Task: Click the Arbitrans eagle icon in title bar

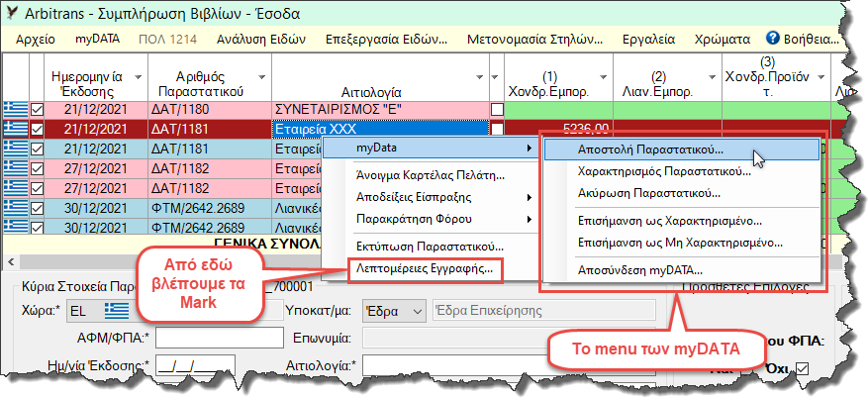Action: click(11, 13)
